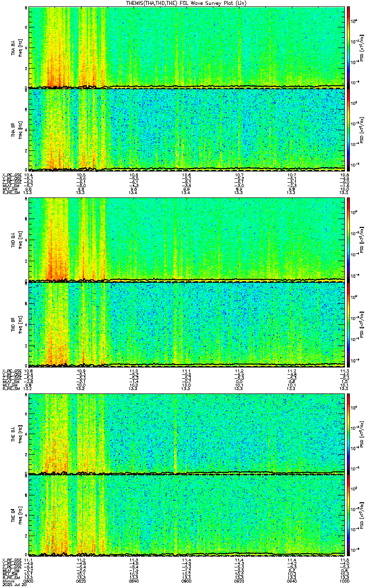
Task: Click the X_RE_GSE value 11.0 under THD panels
Action: pos(134,370)
